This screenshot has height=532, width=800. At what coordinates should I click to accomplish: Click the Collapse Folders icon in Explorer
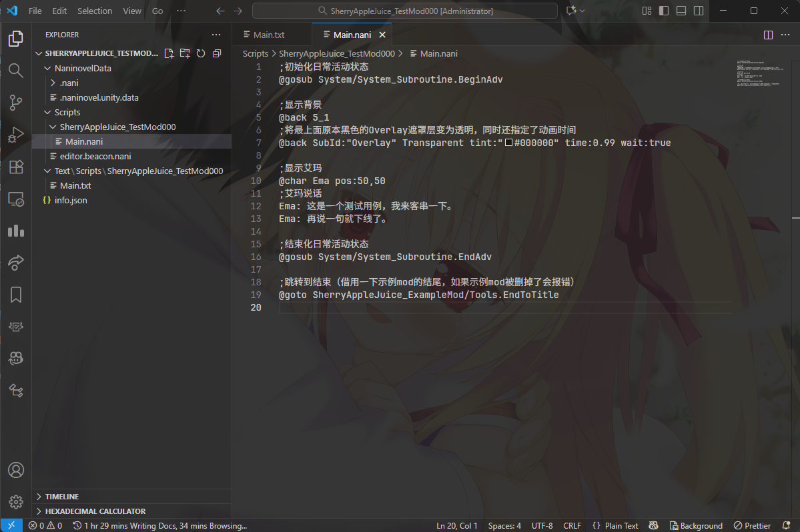click(x=217, y=53)
